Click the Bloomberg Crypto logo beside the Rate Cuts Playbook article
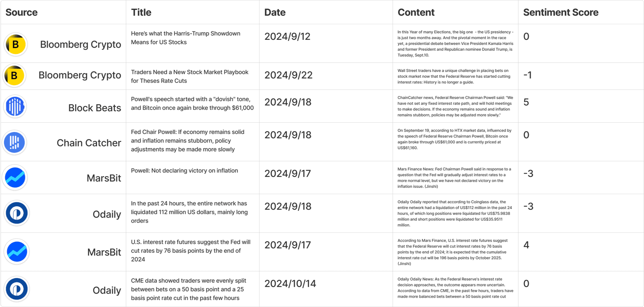The height and width of the screenshot is (307, 644). click(14, 75)
